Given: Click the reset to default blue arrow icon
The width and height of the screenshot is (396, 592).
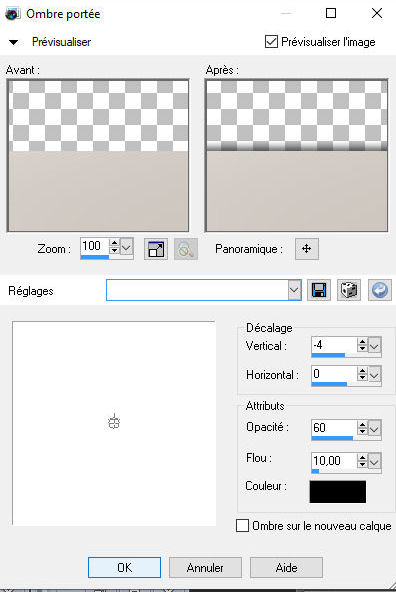Looking at the screenshot, I should click(380, 290).
